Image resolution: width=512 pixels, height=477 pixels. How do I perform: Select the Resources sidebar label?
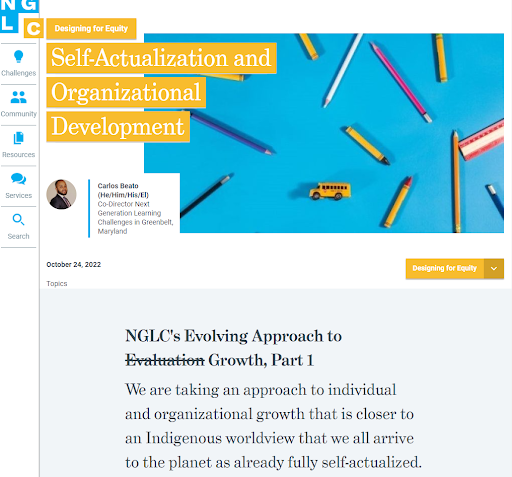(x=19, y=155)
